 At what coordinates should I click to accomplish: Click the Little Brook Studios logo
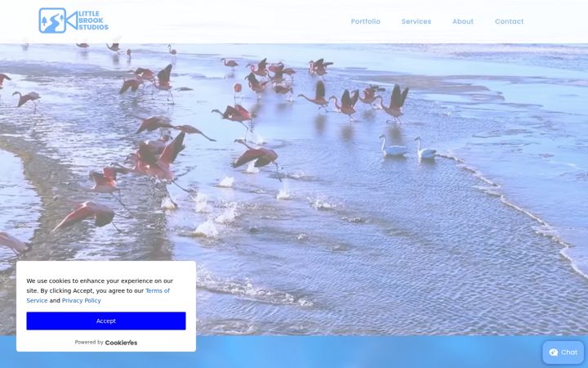click(x=73, y=20)
